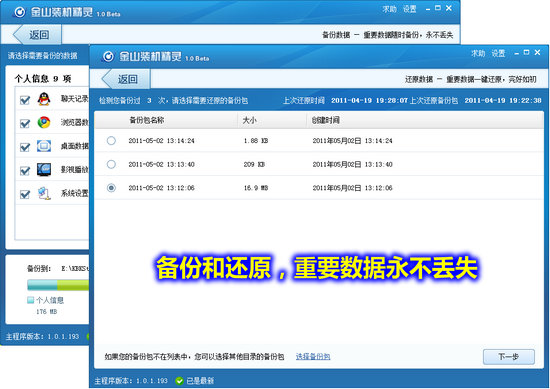
Task: Click created time 2011年05月02日 13:13:40
Action: click(x=353, y=164)
